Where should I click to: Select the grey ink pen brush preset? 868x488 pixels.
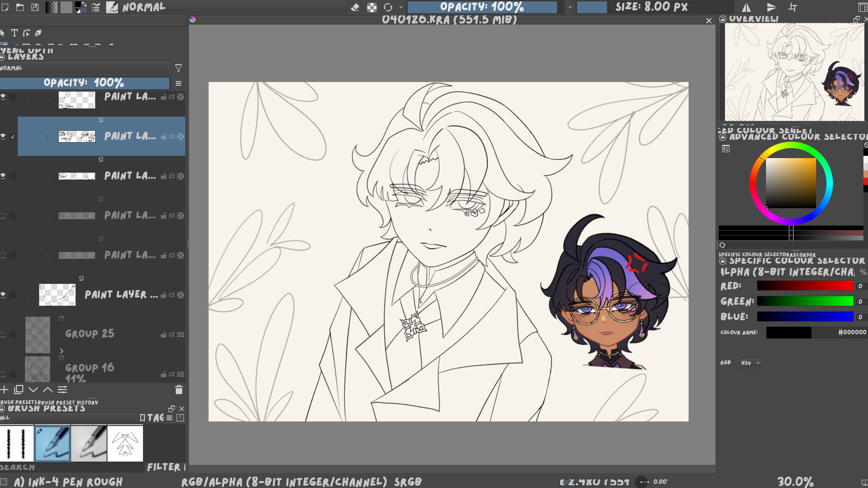pos(89,443)
